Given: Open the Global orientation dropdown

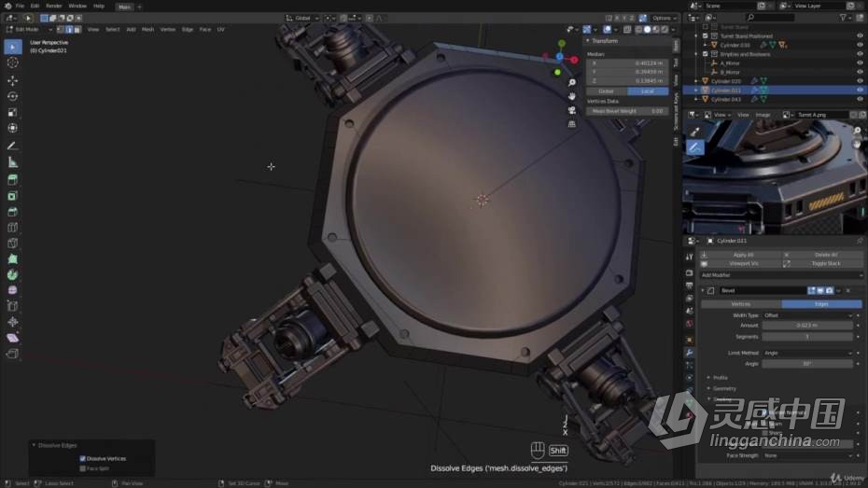Looking at the screenshot, I should [302, 19].
